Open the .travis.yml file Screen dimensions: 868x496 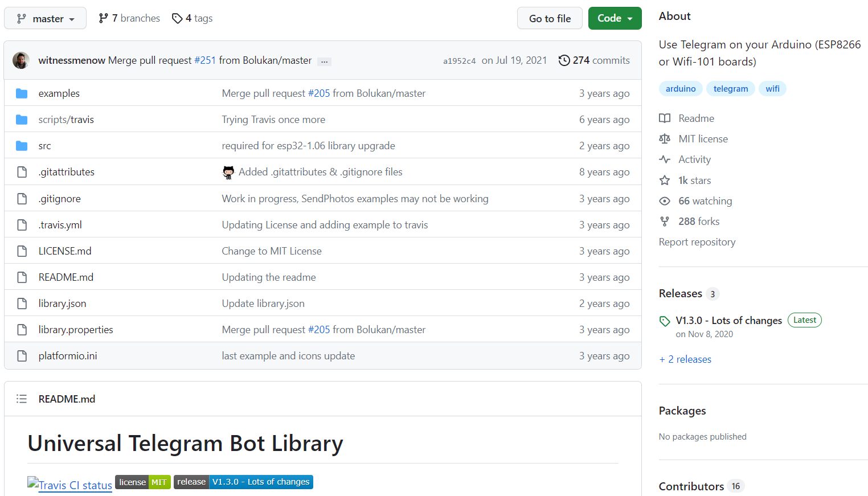[x=60, y=225]
